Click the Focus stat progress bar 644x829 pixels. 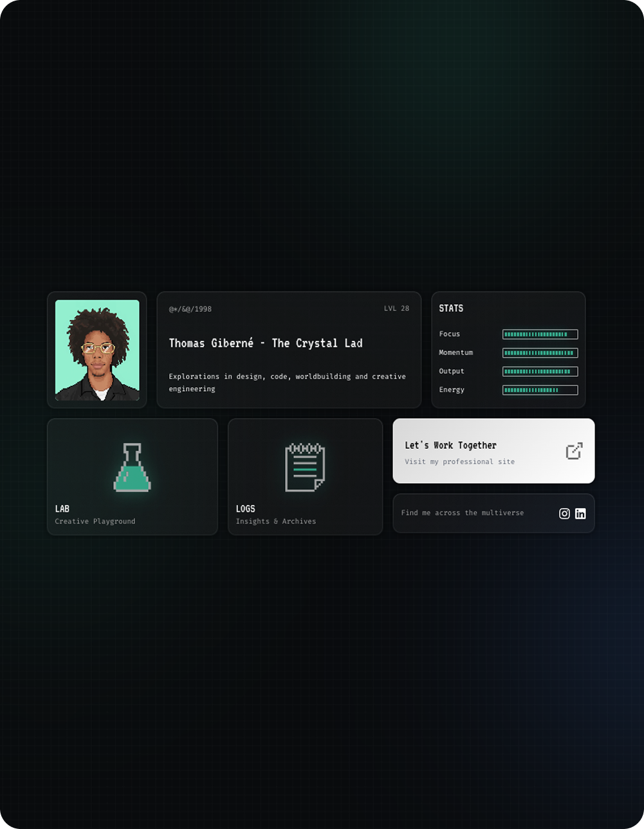(x=540, y=334)
